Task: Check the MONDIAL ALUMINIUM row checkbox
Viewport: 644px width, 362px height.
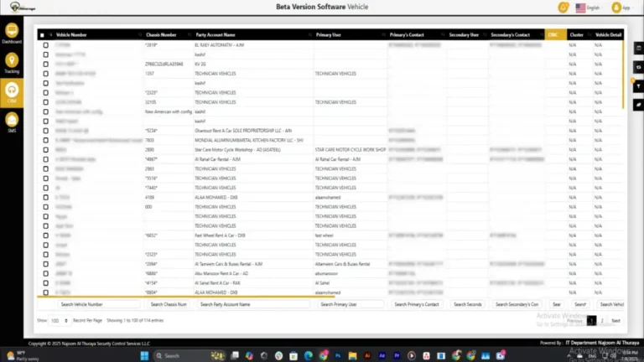Action: coord(45,141)
